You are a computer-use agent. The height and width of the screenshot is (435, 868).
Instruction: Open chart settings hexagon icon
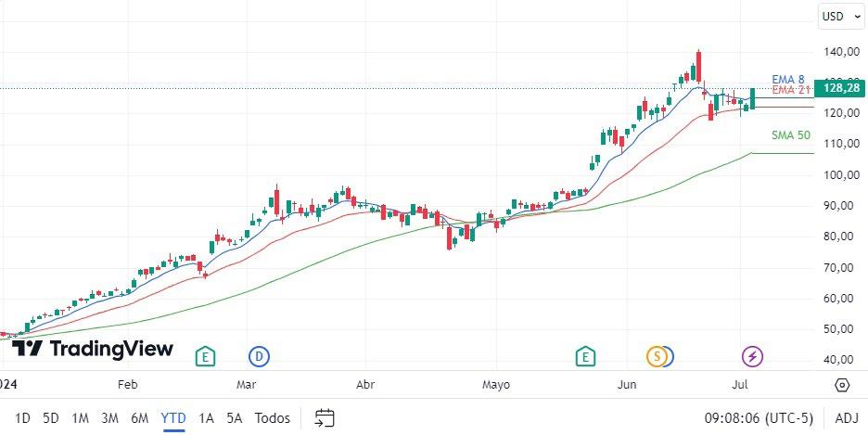coord(842,385)
